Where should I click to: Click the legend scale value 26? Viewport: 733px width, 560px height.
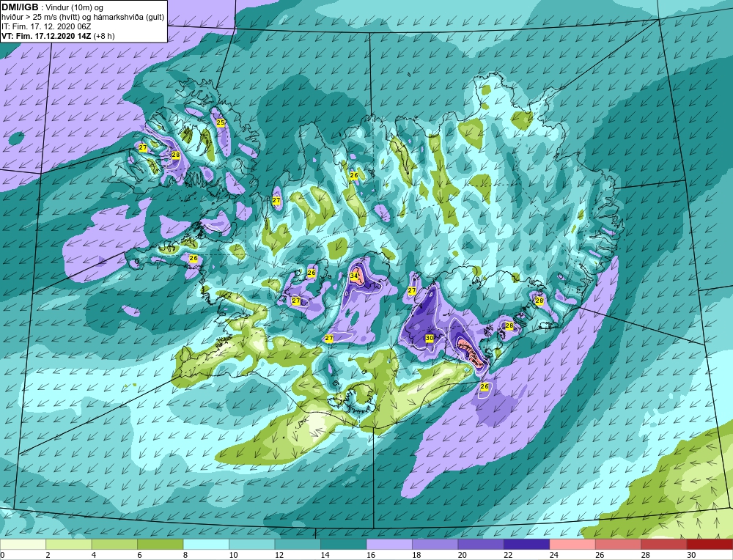pyautogui.click(x=600, y=555)
